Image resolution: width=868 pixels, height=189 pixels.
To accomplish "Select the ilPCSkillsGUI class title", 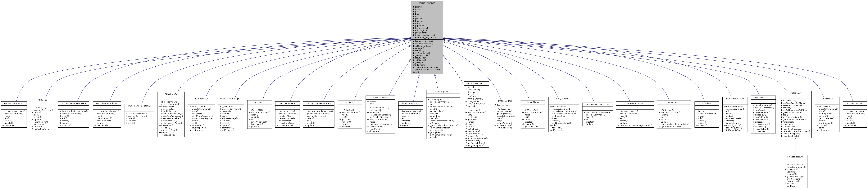I will tap(707, 104).
